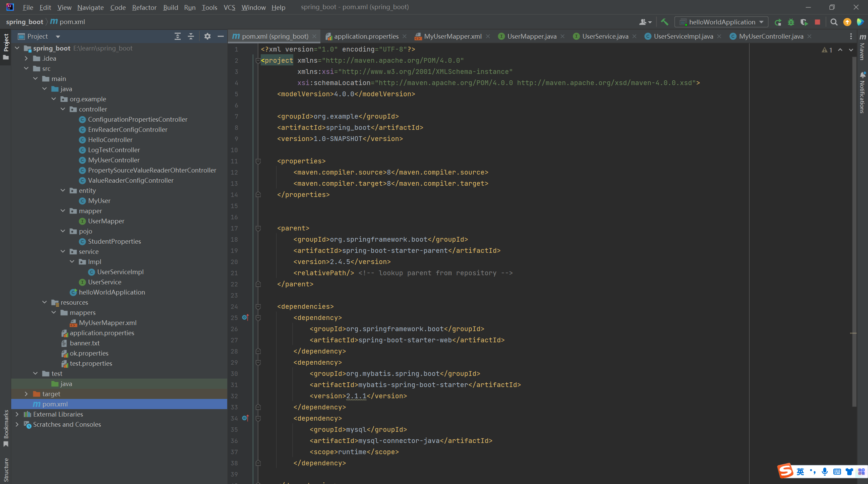868x484 pixels.
Task: Open the Refactor menu
Action: pyautogui.click(x=144, y=7)
